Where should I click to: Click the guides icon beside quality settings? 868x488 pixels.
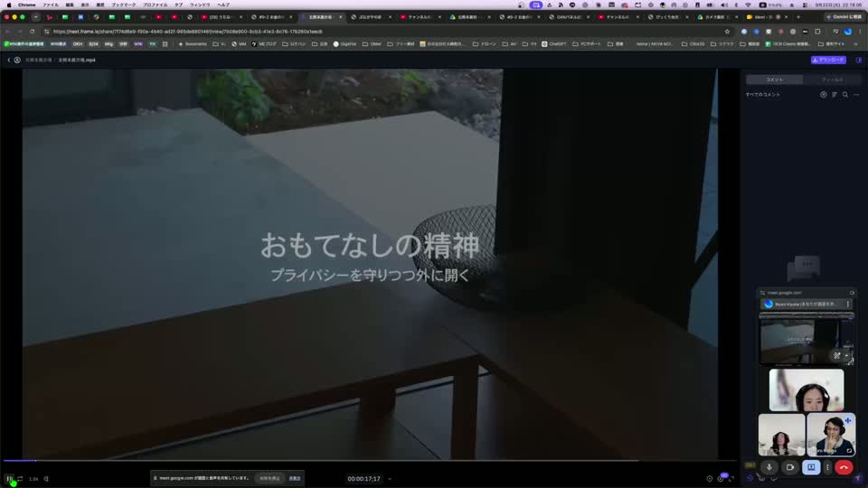point(710,479)
